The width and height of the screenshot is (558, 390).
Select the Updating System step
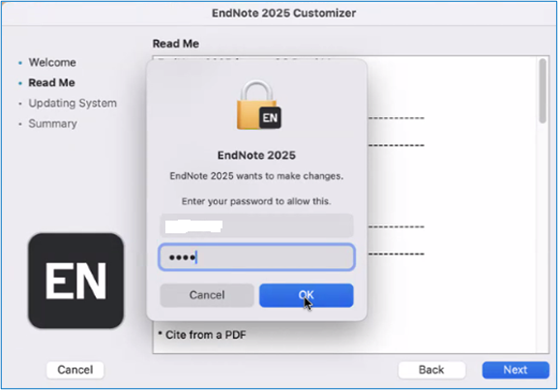[73, 103]
